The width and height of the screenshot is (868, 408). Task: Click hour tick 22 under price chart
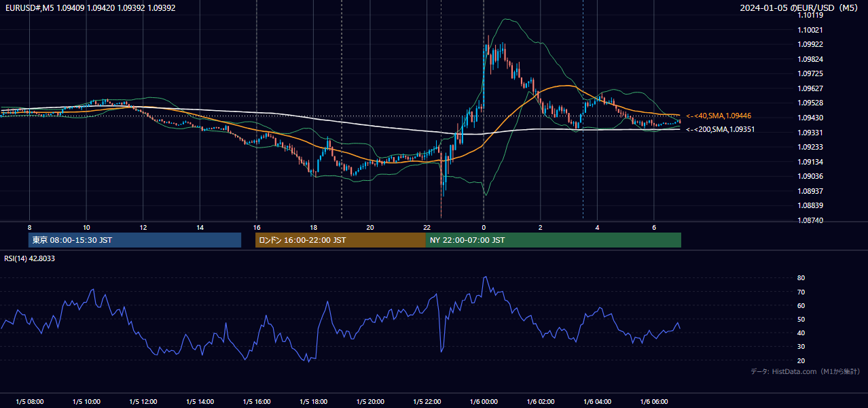click(427, 227)
